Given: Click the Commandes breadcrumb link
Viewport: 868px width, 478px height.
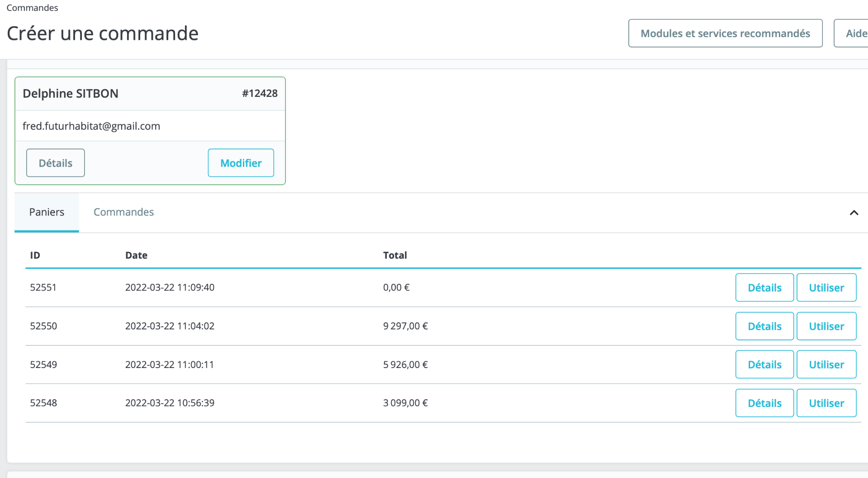Looking at the screenshot, I should pos(32,8).
